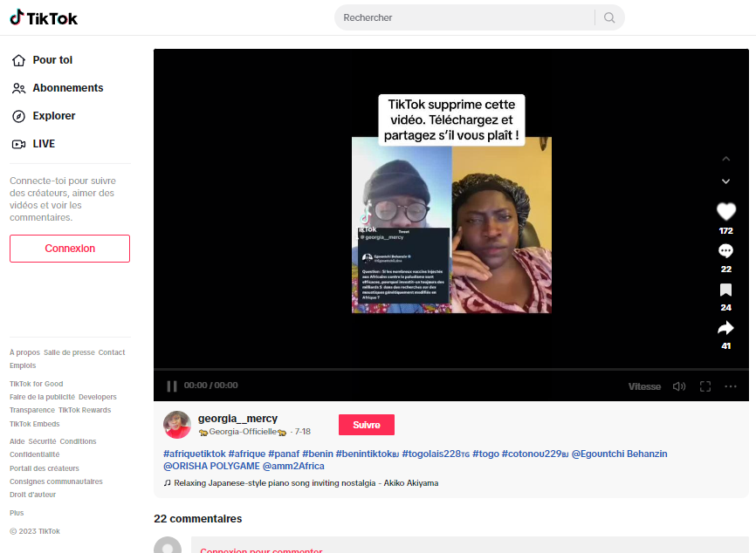Viewport: 756px width, 553px height.
Task: Open #afrique hashtag
Action: (x=247, y=454)
